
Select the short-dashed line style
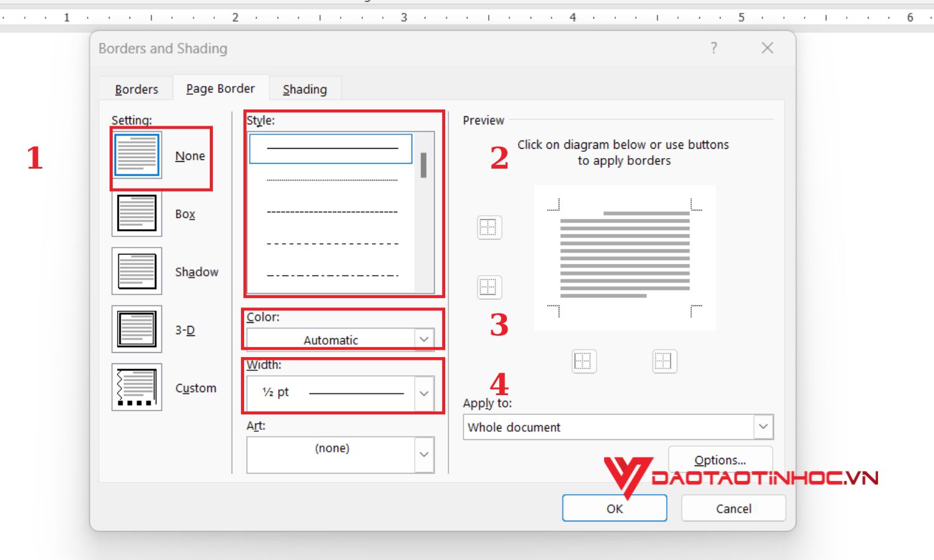tap(331, 212)
